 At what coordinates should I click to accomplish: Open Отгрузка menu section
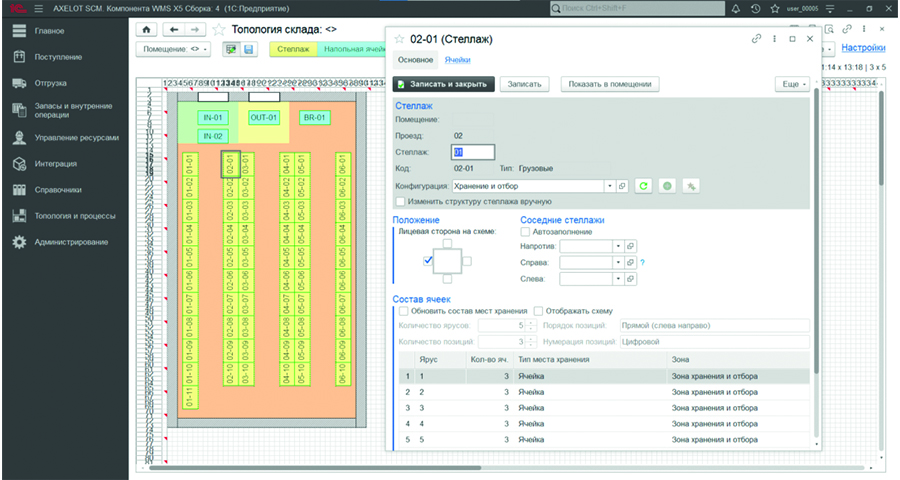click(51, 83)
